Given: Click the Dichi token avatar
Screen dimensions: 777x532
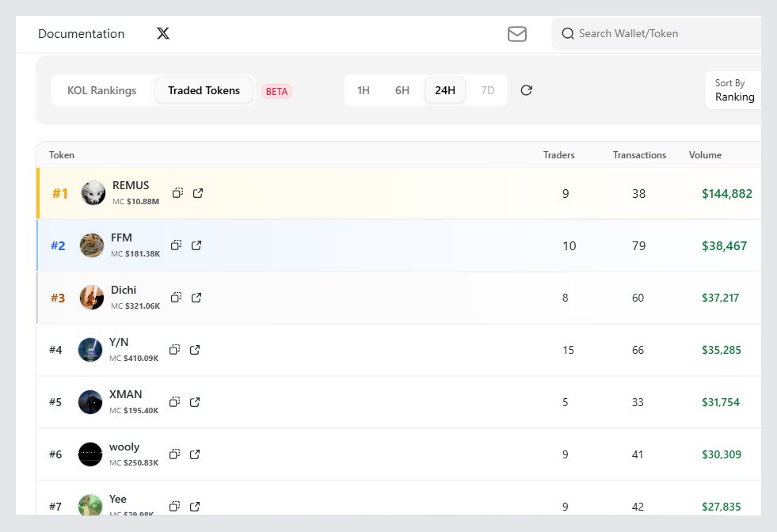Looking at the screenshot, I should [92, 297].
